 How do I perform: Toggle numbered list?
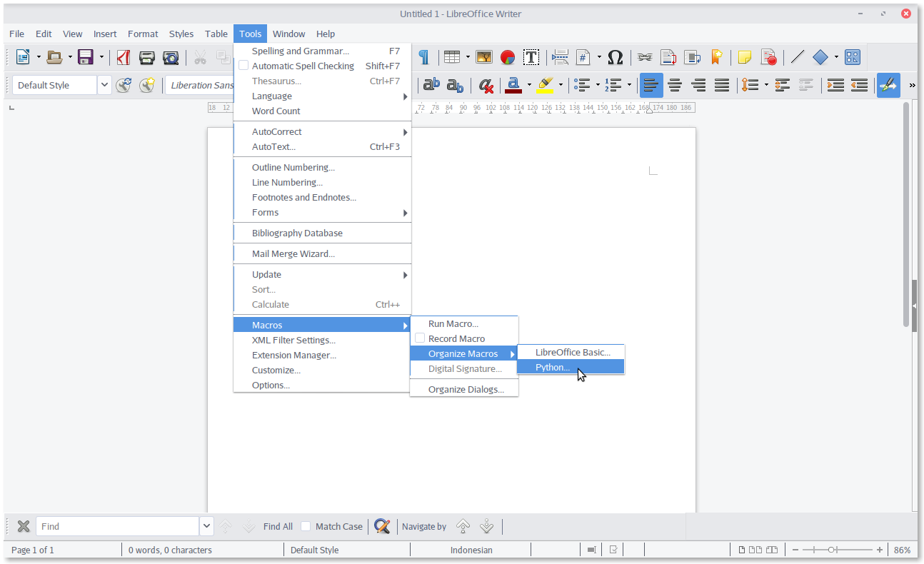click(x=613, y=85)
